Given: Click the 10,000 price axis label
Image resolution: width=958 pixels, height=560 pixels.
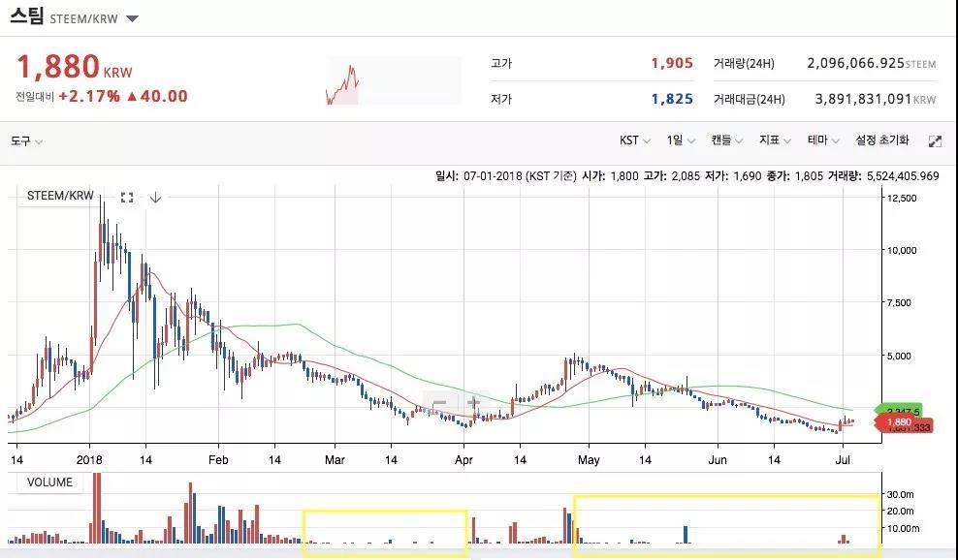Looking at the screenshot, I should (x=901, y=250).
